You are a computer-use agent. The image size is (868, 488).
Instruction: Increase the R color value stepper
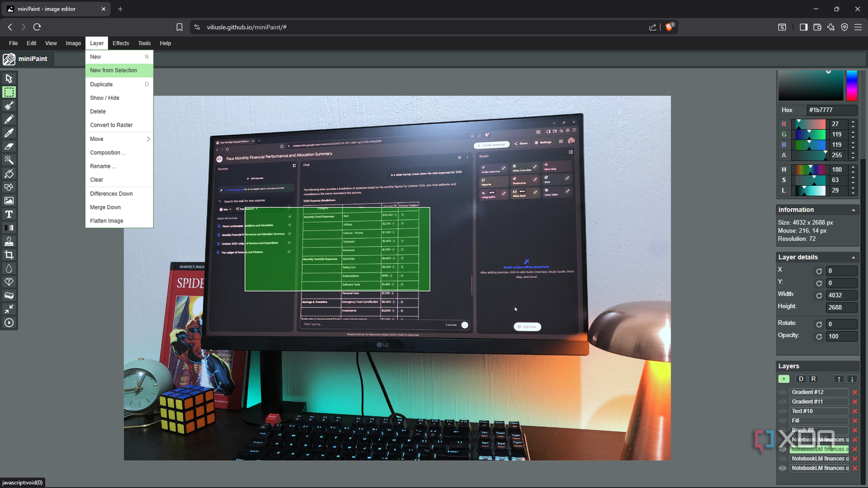coord(853,121)
